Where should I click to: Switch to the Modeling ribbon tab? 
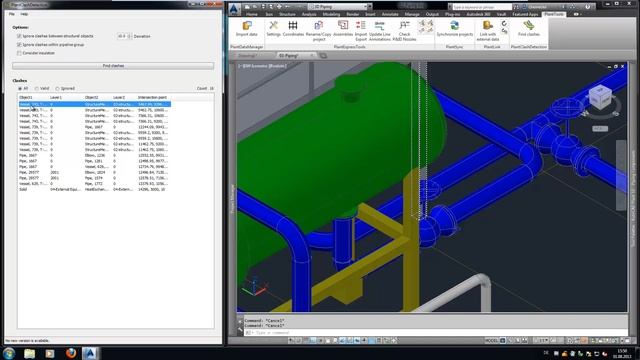pos(331,14)
